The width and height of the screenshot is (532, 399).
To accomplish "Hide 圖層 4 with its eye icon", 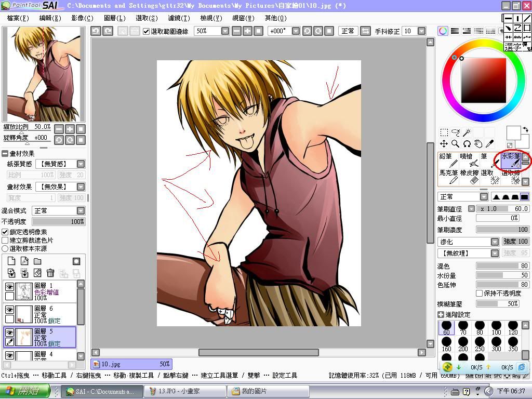I will click(x=9, y=355).
